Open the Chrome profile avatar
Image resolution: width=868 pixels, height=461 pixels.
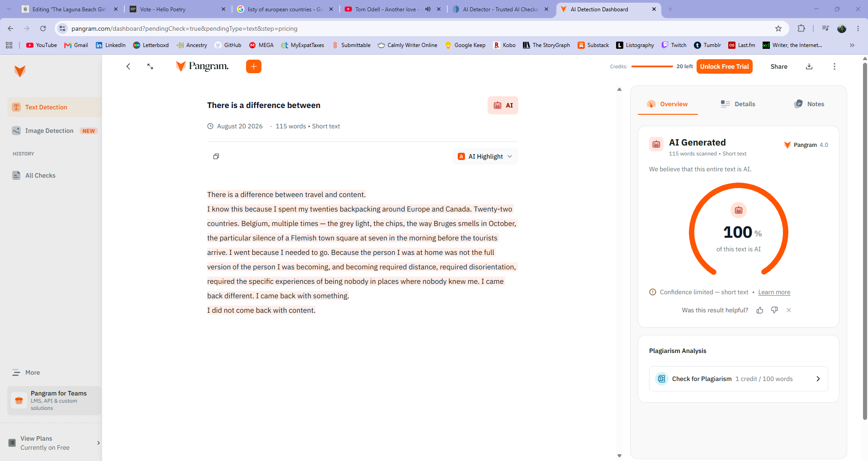click(842, 28)
